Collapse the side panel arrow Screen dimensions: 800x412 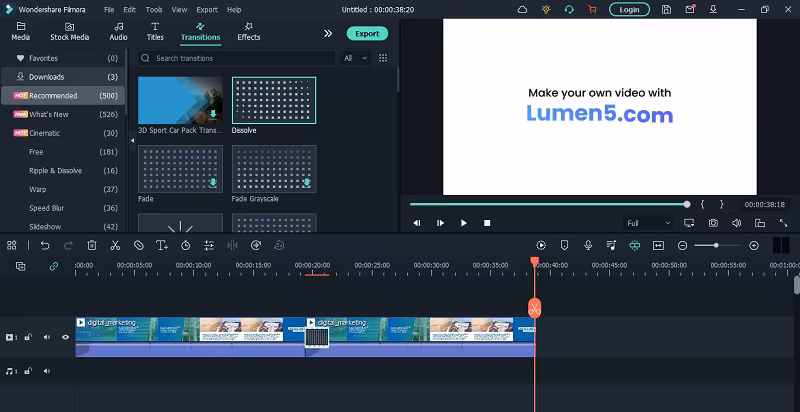[x=132, y=140]
